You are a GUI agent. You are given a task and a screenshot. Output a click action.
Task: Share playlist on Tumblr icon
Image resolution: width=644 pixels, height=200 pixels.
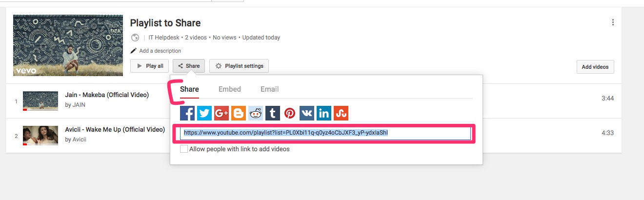click(273, 113)
